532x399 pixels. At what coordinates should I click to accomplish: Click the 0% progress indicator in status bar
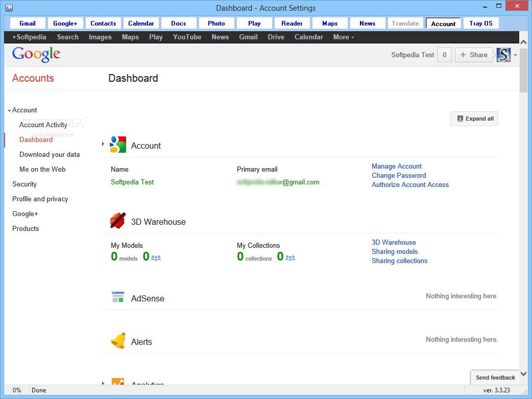point(17,390)
